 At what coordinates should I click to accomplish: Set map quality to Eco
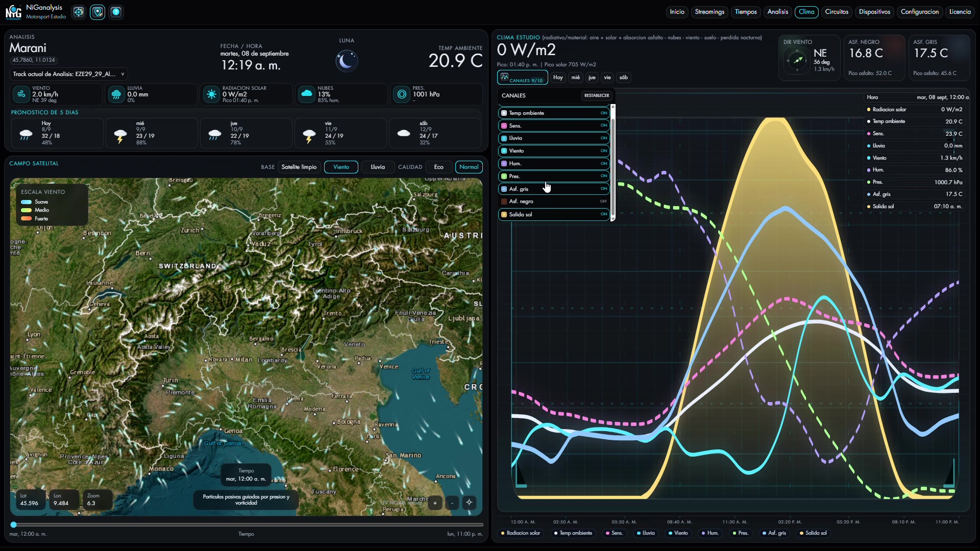[x=438, y=167]
